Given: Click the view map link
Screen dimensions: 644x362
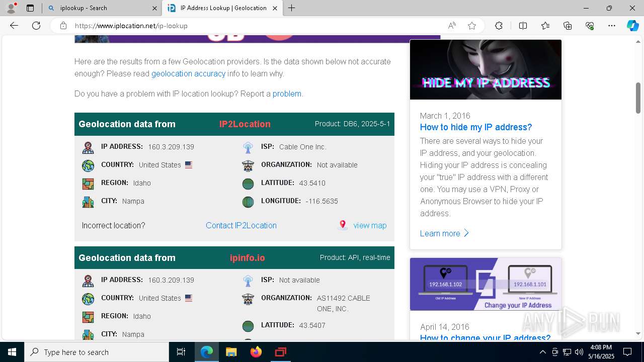Looking at the screenshot, I should click(370, 225).
